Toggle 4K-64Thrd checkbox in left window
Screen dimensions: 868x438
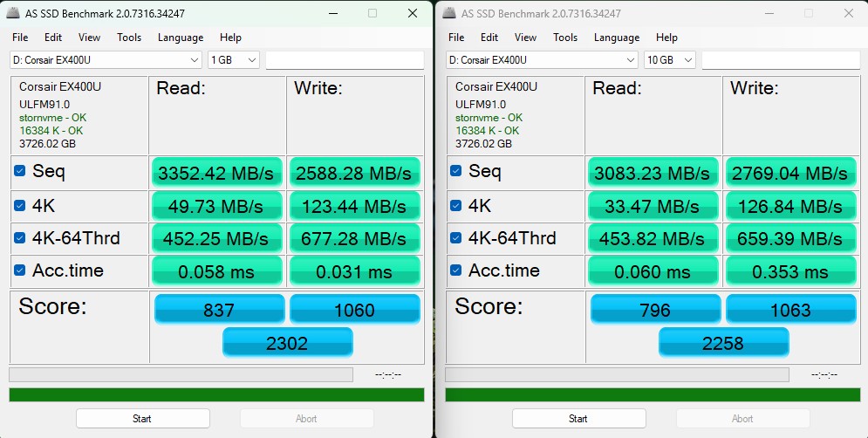19,237
